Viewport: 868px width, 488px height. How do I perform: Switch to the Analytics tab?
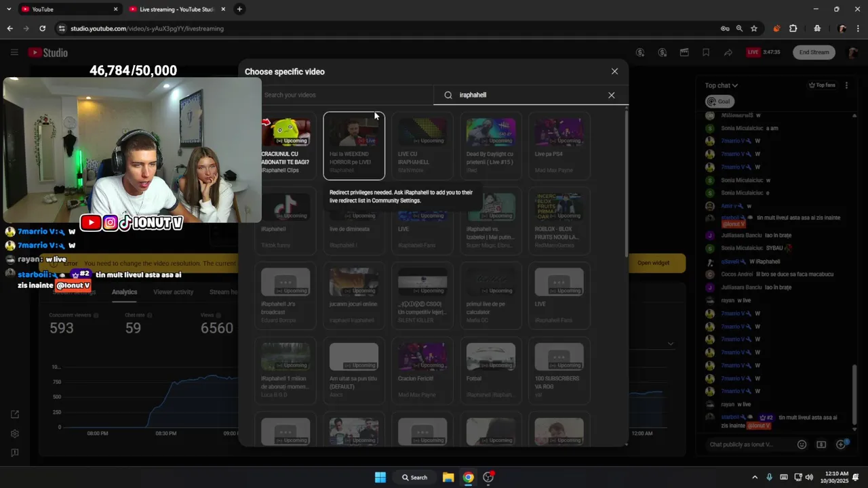124,292
